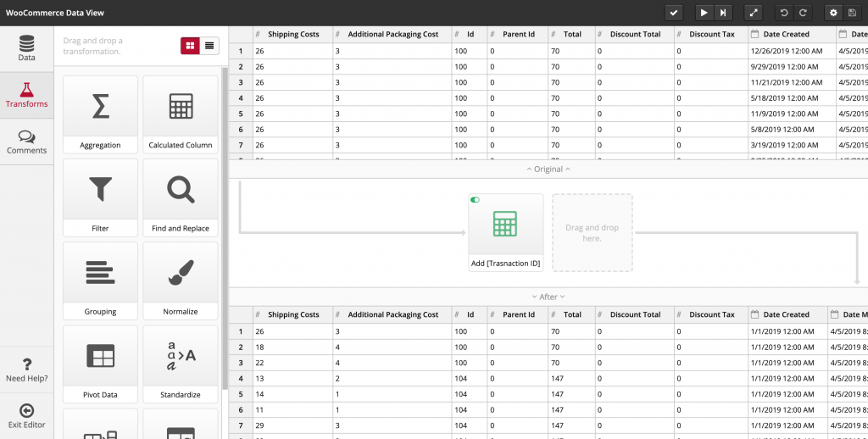Viewport: 868px width, 439px height.
Task: Switch to the Transforms tab
Action: point(26,95)
